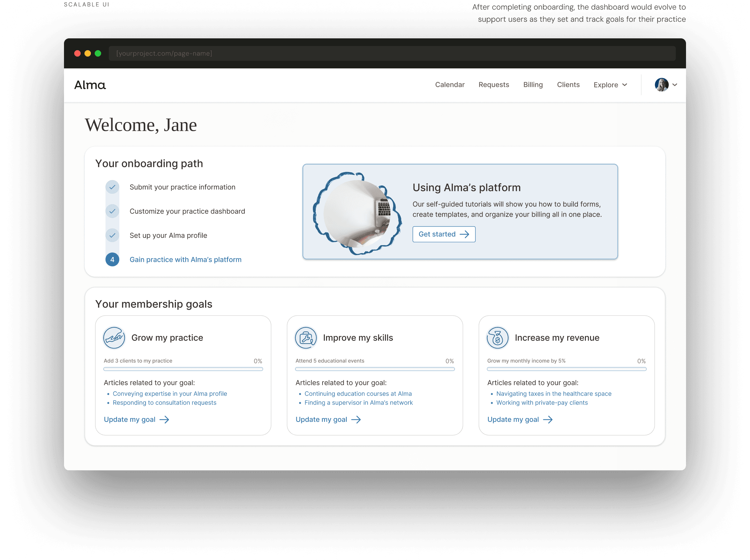Screen dimensions: 750x560
Task: Click arrow icon beside Update my goal under Grow my practice
Action: point(164,420)
